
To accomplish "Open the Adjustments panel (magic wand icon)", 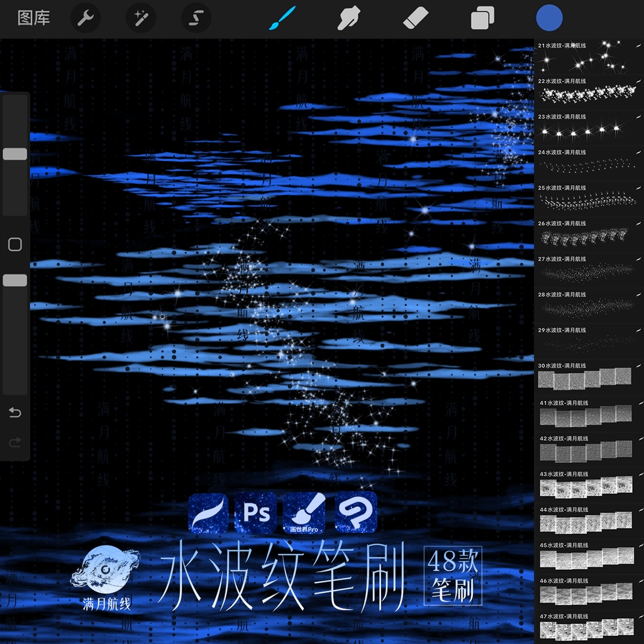I will [140, 18].
